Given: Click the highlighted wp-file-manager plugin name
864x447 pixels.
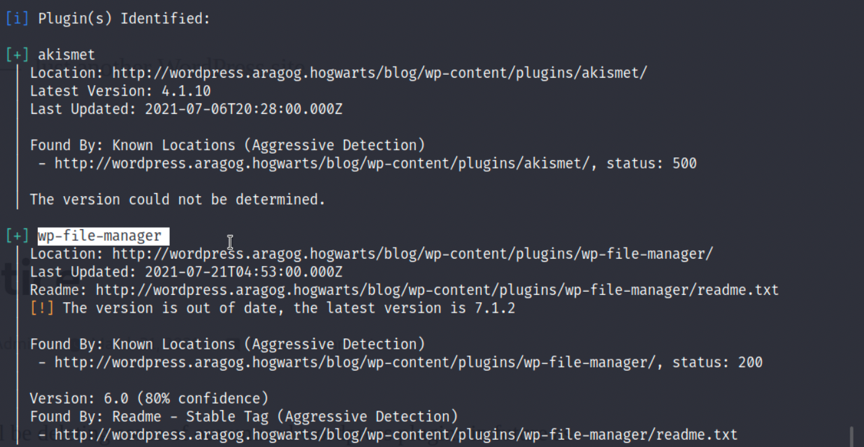Looking at the screenshot, I should pos(103,236).
